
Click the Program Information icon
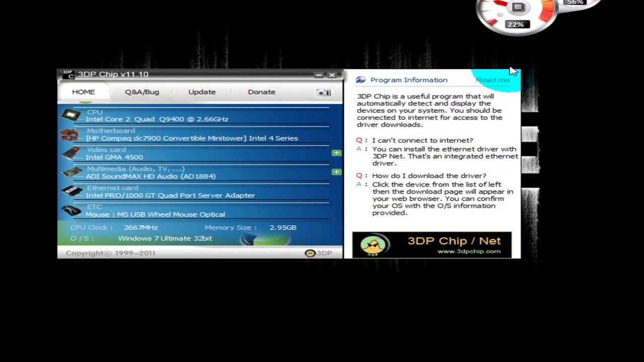(x=360, y=80)
